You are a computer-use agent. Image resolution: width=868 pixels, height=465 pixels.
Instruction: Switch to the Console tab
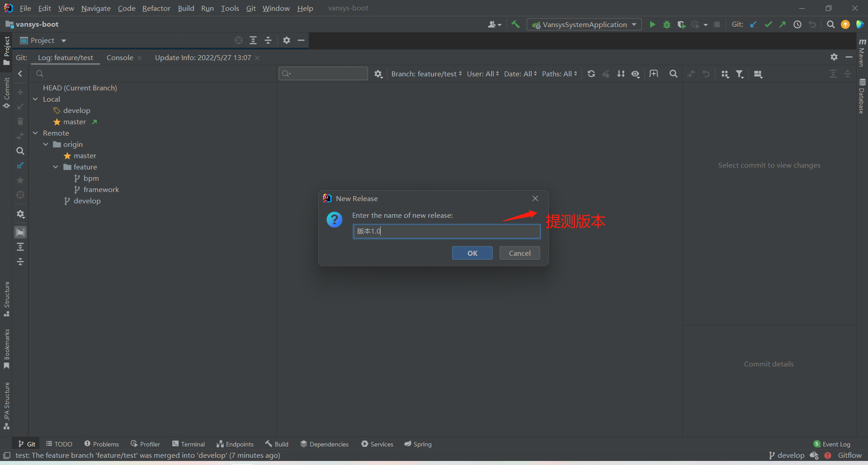[120, 58]
